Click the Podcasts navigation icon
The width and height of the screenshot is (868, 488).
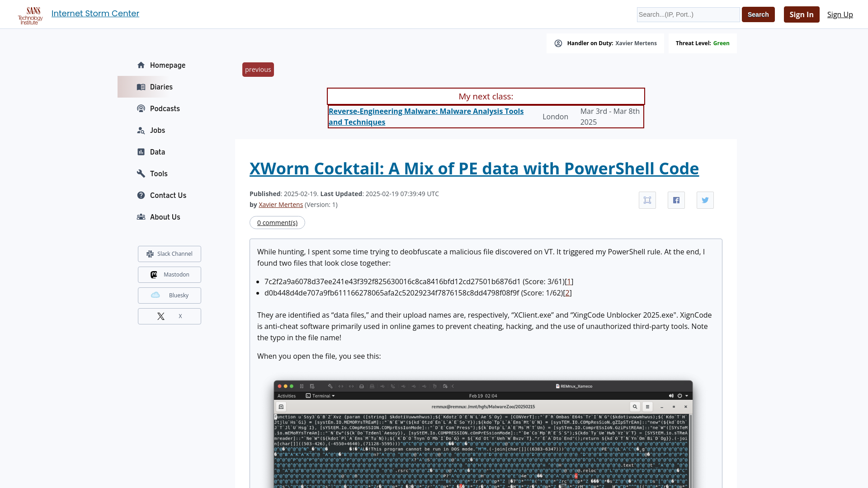[142, 108]
